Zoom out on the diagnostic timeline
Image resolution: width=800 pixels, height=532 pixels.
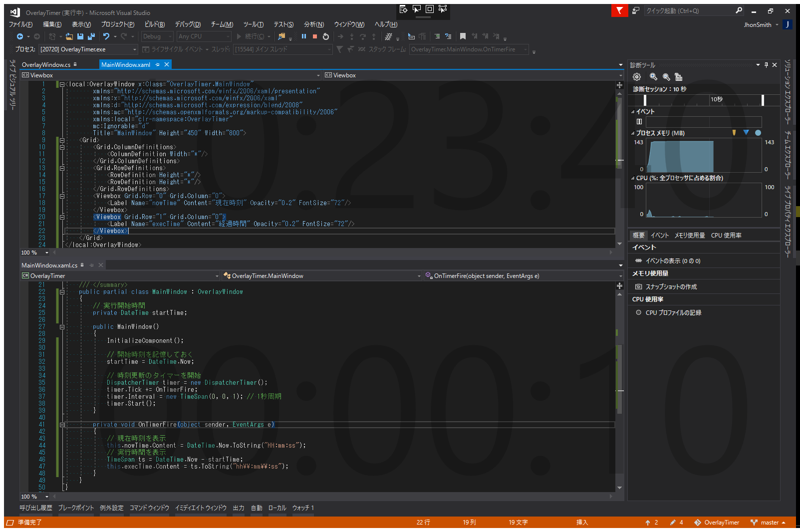click(666, 77)
